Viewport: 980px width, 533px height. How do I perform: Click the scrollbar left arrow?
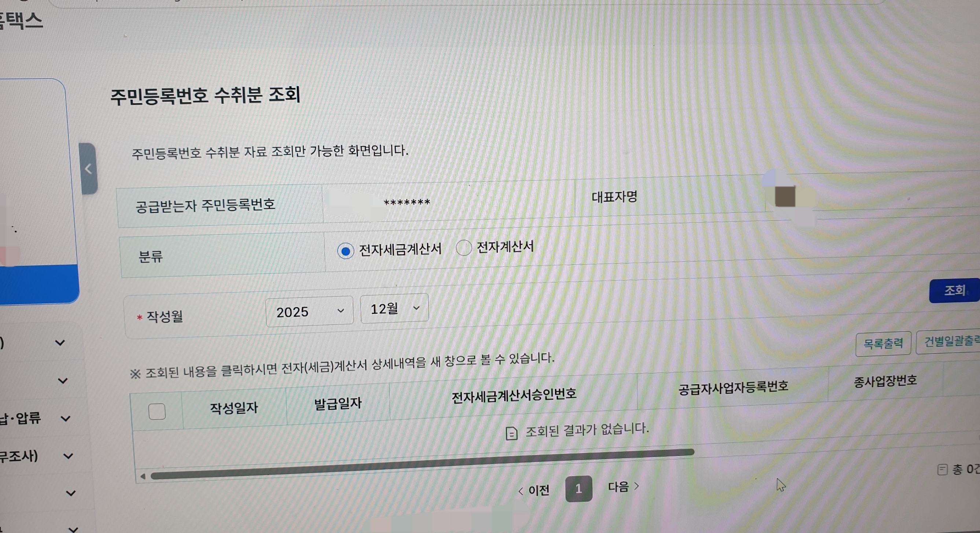pos(143,476)
